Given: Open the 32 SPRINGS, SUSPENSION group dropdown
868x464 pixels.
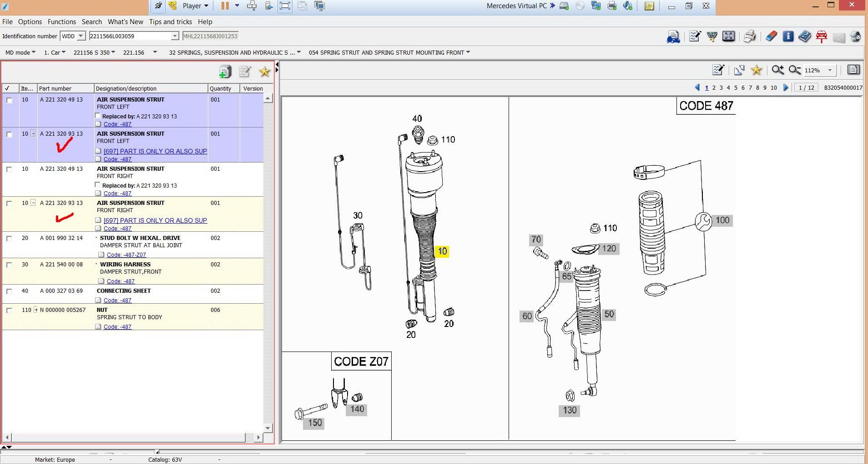Looking at the screenshot, I should point(235,52).
